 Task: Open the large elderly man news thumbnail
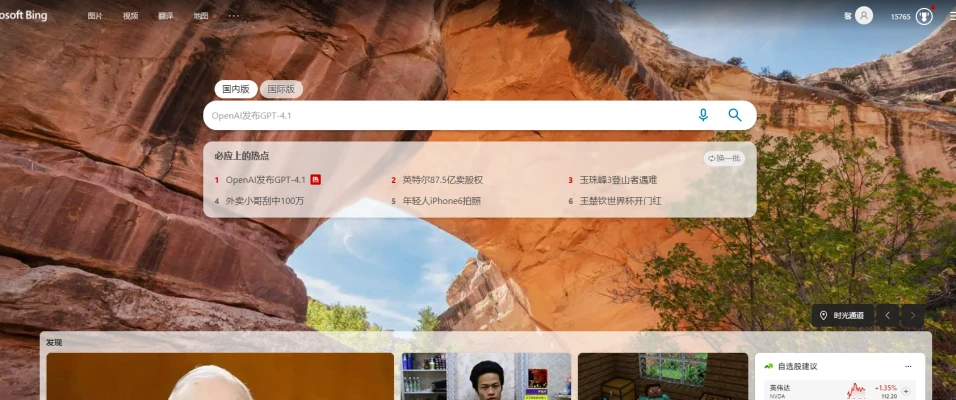(220, 376)
